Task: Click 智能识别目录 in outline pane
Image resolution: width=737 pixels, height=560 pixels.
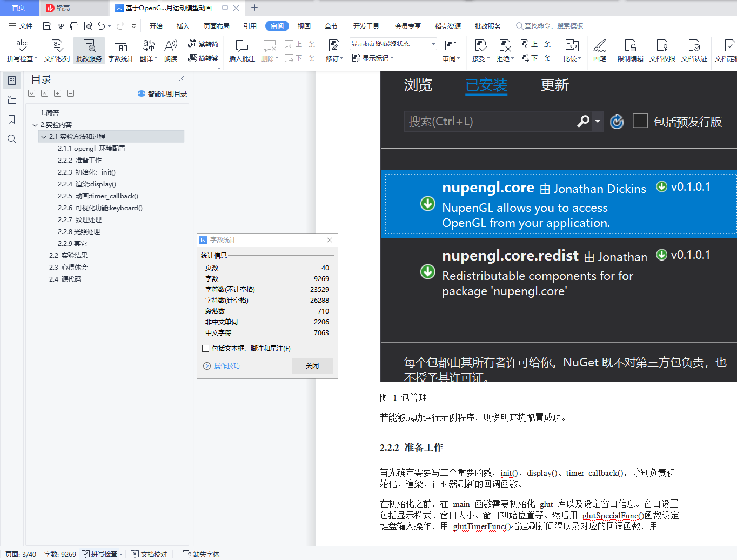Action: [162, 94]
